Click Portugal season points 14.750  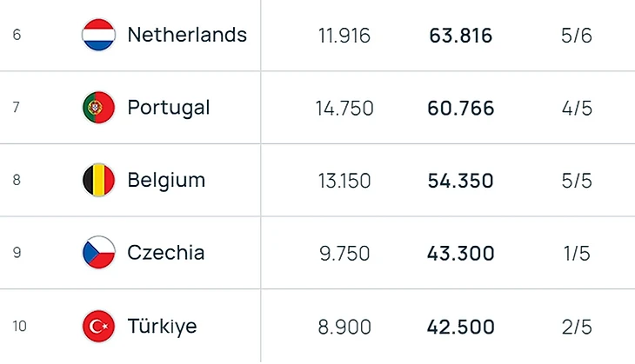344,109
